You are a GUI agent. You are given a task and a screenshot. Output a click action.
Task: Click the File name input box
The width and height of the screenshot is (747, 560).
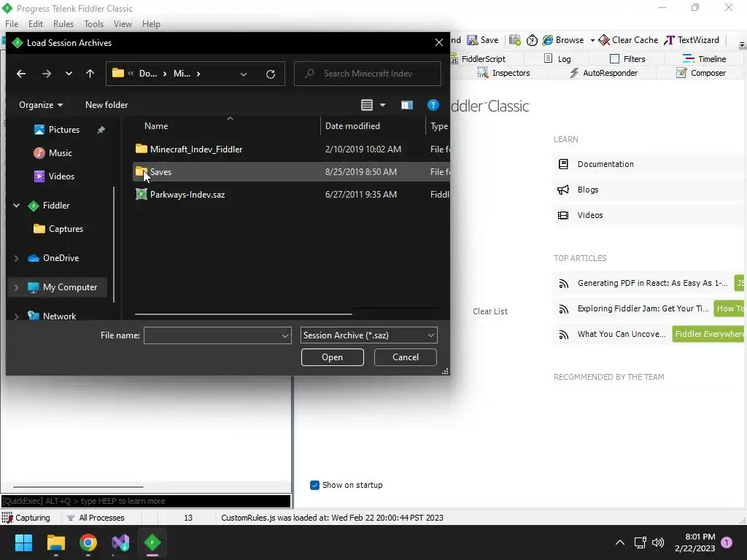pos(212,335)
